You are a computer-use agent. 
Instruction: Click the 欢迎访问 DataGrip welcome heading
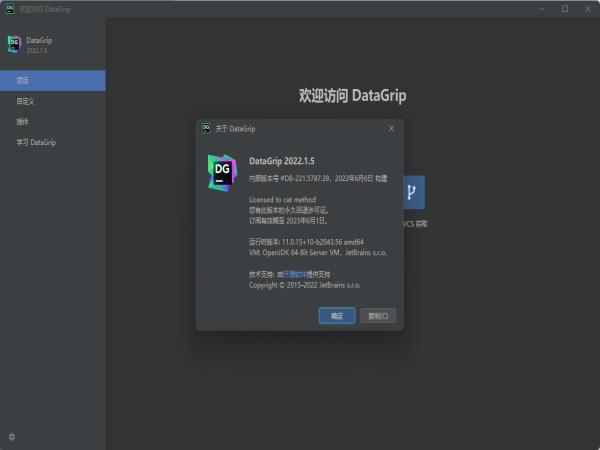click(x=352, y=96)
